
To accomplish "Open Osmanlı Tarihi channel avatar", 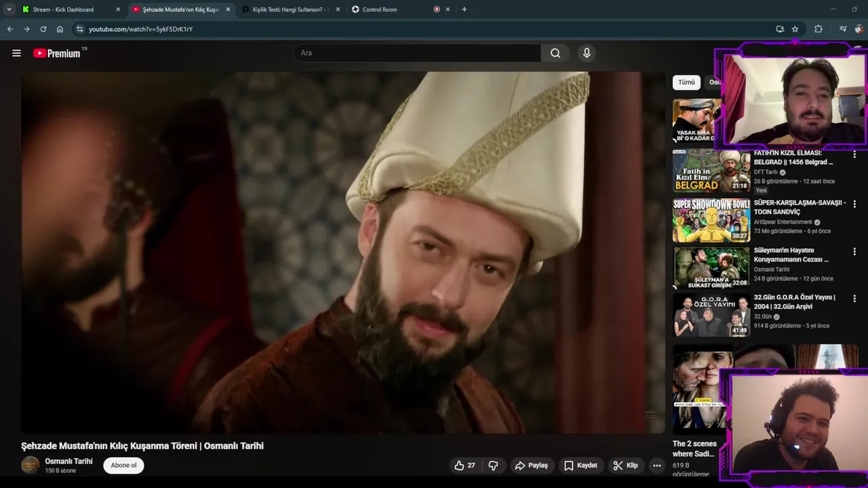I will [31, 465].
